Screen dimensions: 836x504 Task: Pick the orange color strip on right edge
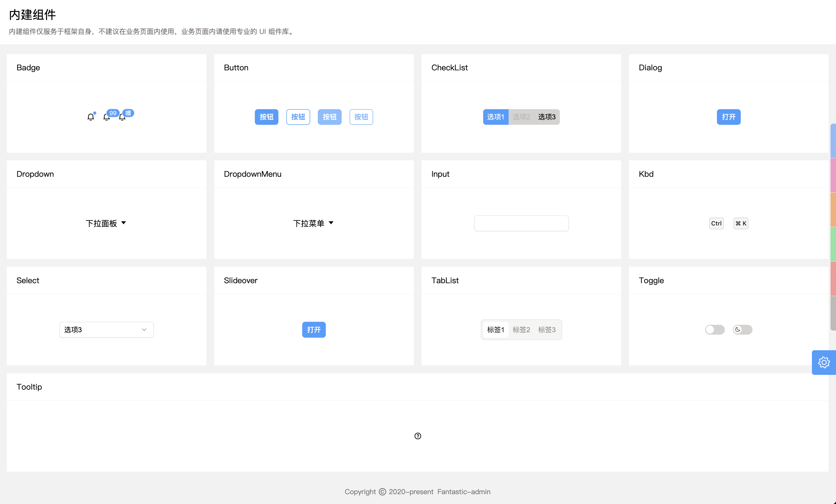[833, 210]
